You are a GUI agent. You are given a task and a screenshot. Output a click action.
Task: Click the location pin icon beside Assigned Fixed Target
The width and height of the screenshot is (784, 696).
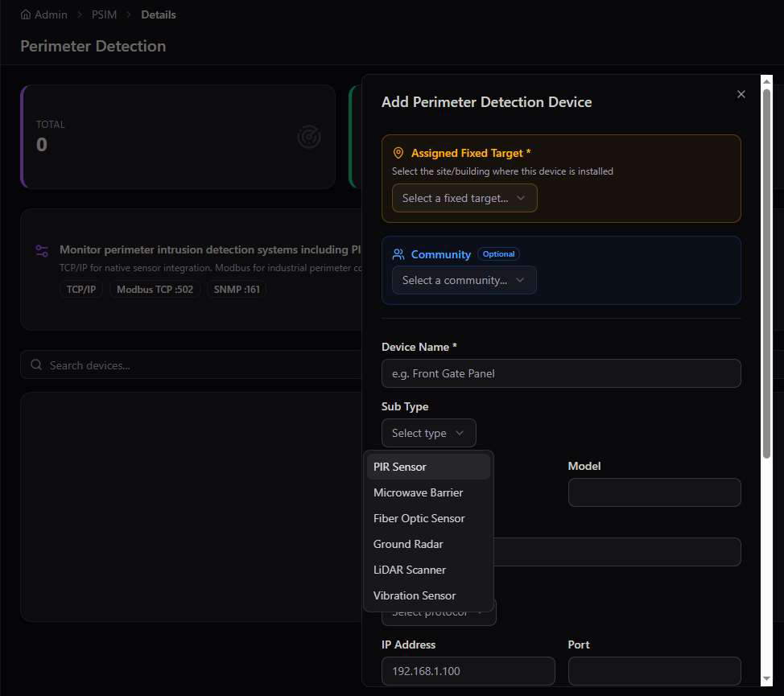click(398, 153)
